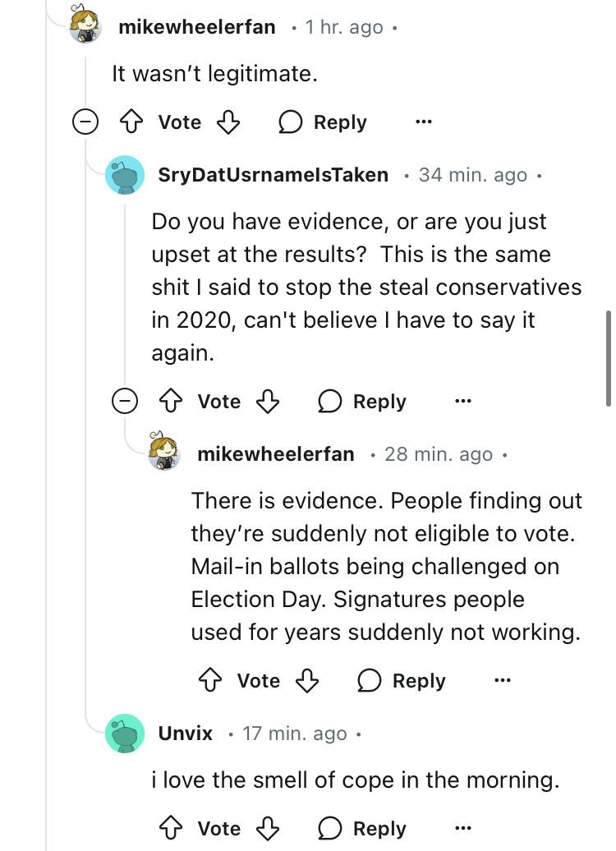Upvote the "There is evidence" reply
This screenshot has width=616, height=851.
[211, 681]
